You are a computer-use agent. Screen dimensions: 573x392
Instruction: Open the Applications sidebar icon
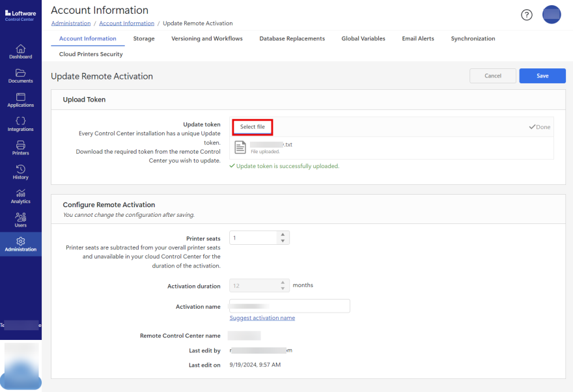tap(20, 100)
